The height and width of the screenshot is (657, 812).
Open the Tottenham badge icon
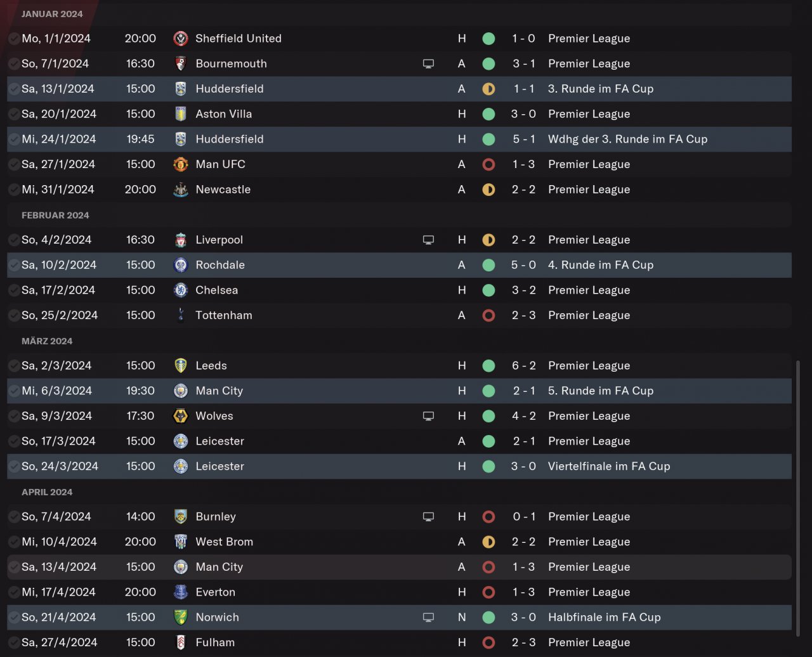point(181,315)
